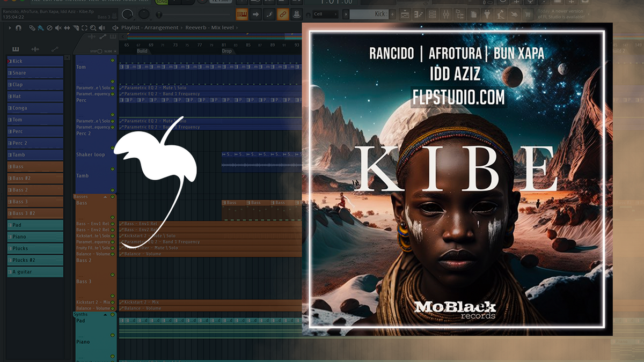
Task: Click the Drop marker in the timeline
Action: 226,51
